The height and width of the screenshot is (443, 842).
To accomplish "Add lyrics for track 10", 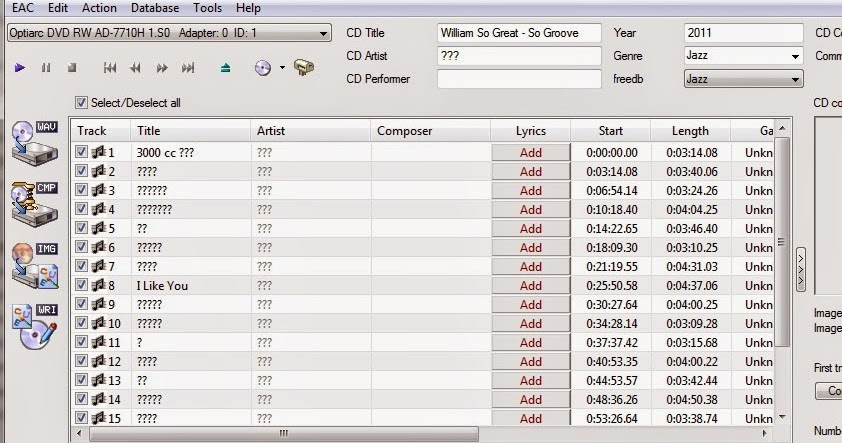I will coord(531,324).
